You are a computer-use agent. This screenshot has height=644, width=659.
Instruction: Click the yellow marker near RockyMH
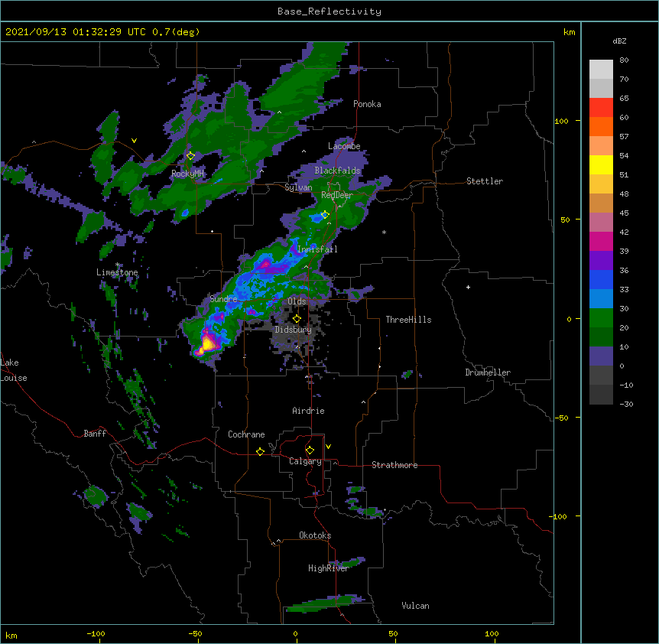[190, 155]
